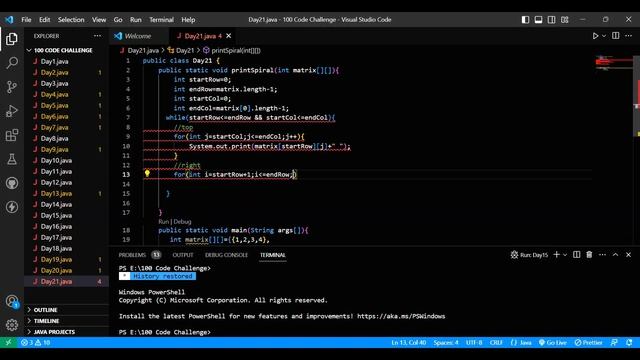Start Go Live server
This screenshot has height=360, width=640.
click(x=553, y=342)
